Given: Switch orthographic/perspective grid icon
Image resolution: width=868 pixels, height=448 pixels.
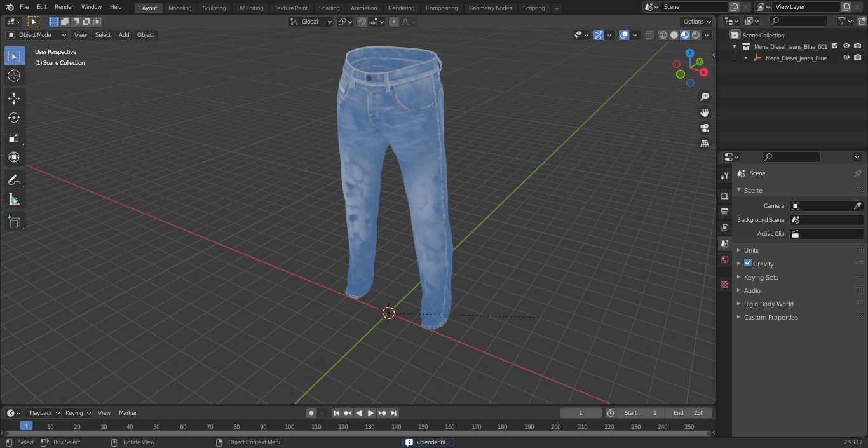Looking at the screenshot, I should tap(704, 144).
